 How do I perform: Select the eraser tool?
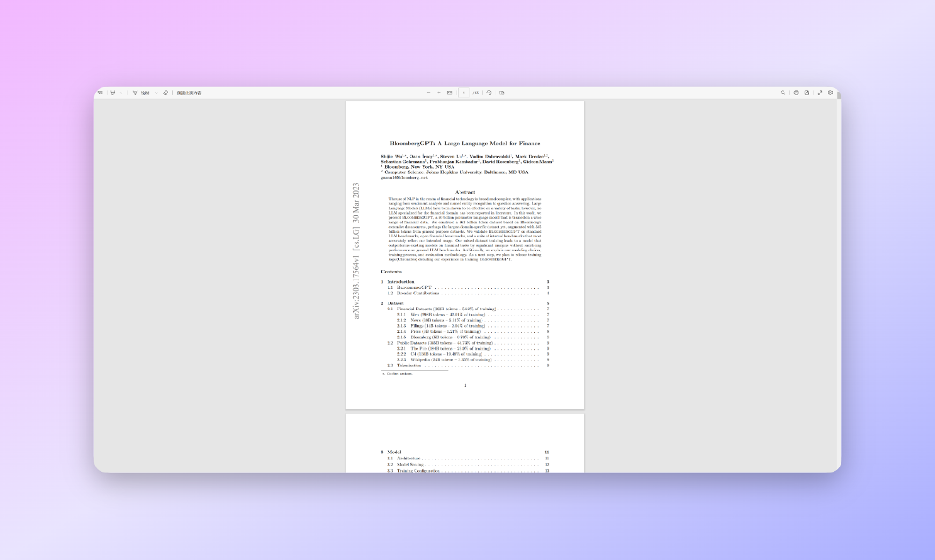(x=165, y=93)
